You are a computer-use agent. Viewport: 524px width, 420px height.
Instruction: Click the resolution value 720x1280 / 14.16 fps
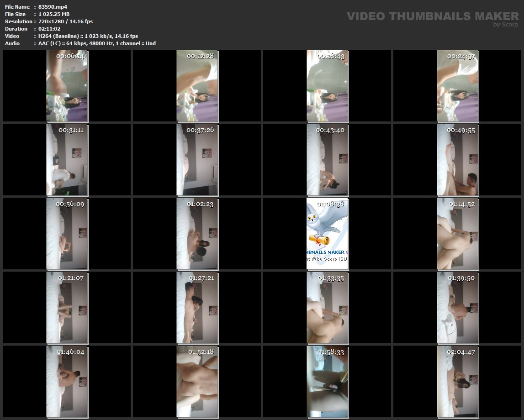(x=65, y=21)
